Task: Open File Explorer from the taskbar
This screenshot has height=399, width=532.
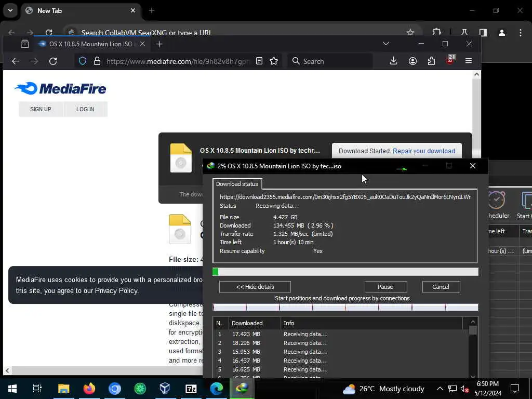Action: pos(63,389)
